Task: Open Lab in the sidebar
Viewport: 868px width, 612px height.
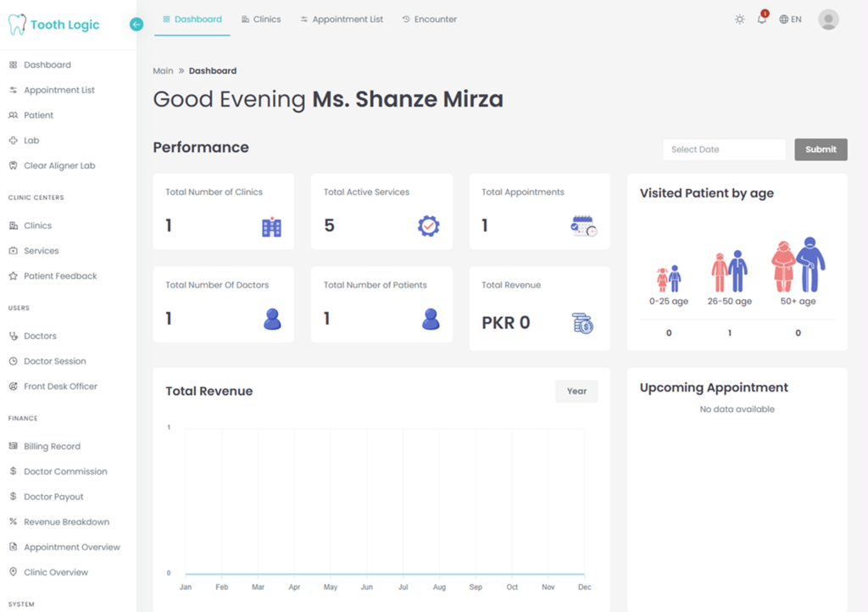Action: click(x=24, y=140)
